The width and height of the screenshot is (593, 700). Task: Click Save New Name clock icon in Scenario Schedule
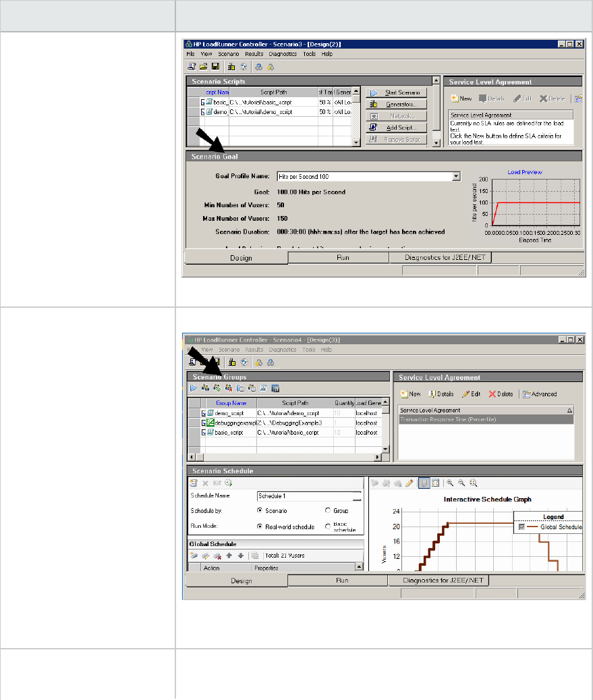[229, 483]
